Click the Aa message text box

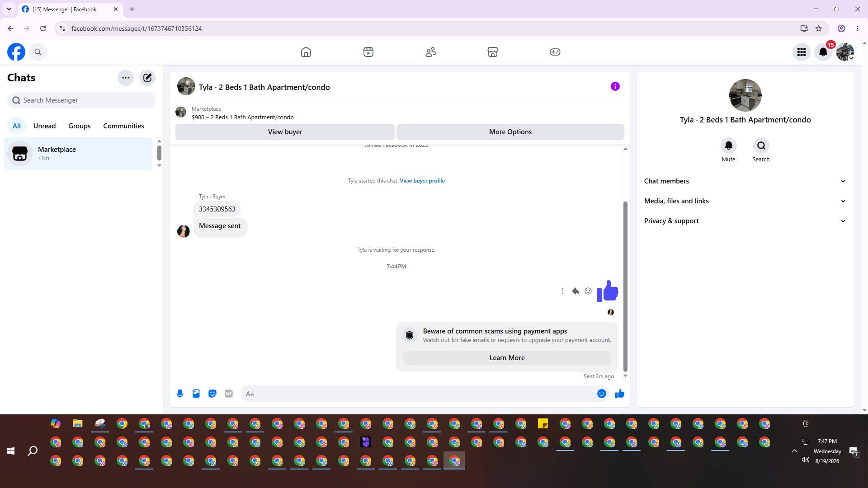click(x=418, y=394)
